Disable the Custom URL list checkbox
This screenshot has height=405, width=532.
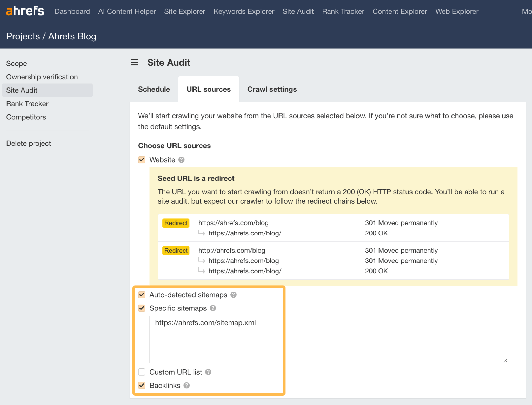coord(141,372)
